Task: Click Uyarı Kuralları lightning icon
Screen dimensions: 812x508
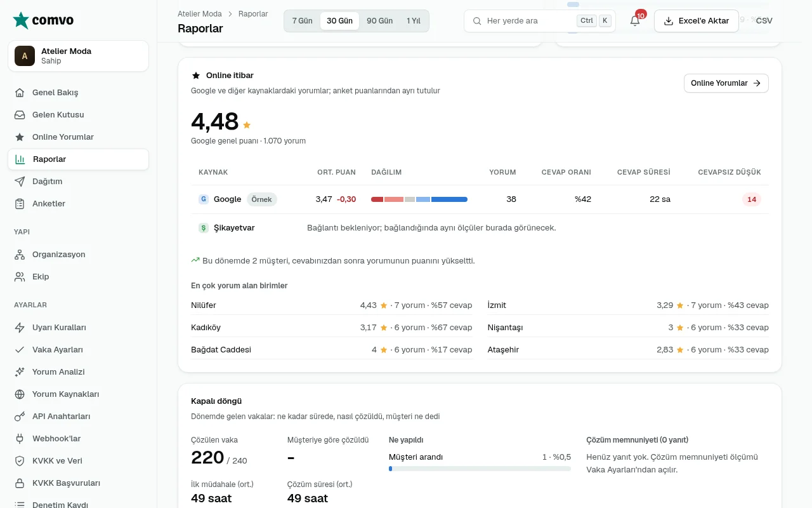Action: 20,328
